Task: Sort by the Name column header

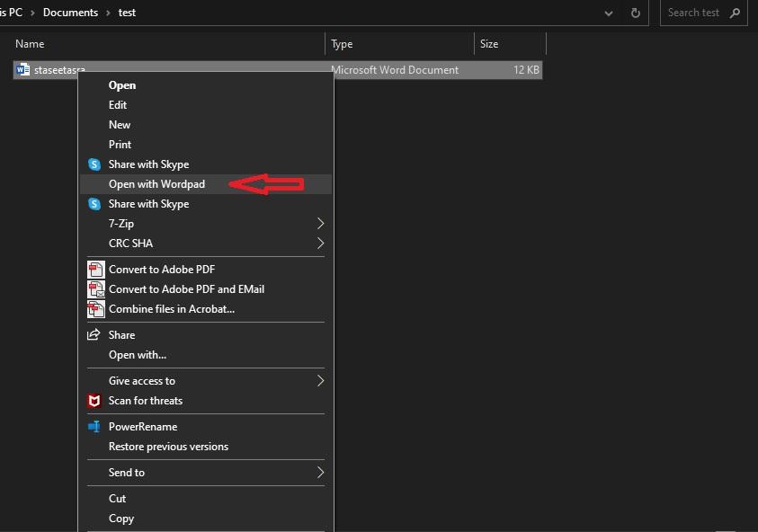Action: point(169,44)
